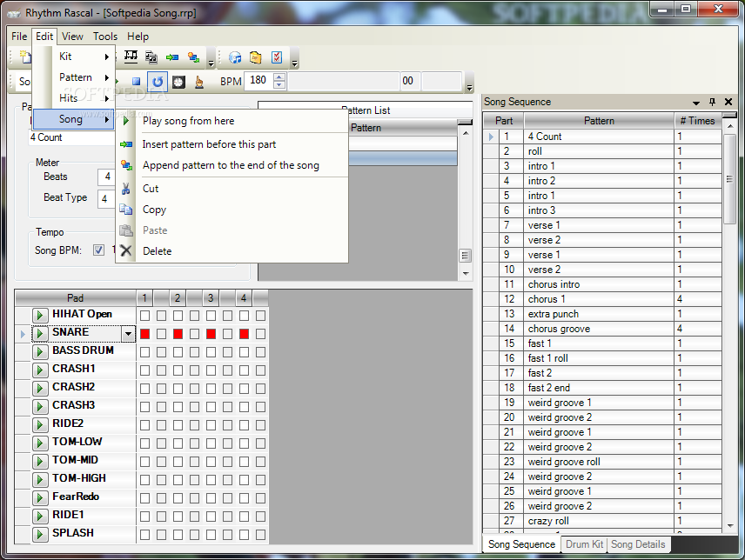Viewport: 745px width, 560px height.
Task: Select Delete from the Song submenu
Action: tap(232, 251)
